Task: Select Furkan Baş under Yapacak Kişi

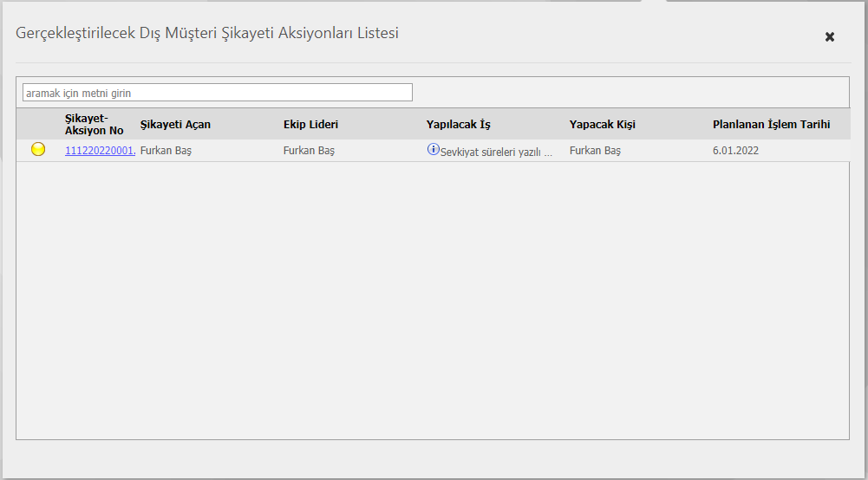Action: coord(595,151)
